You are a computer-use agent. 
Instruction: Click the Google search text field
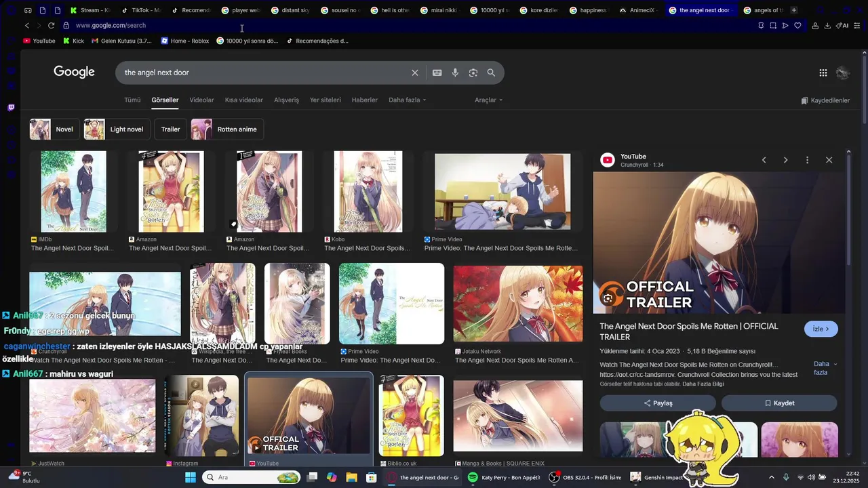tap(264, 73)
